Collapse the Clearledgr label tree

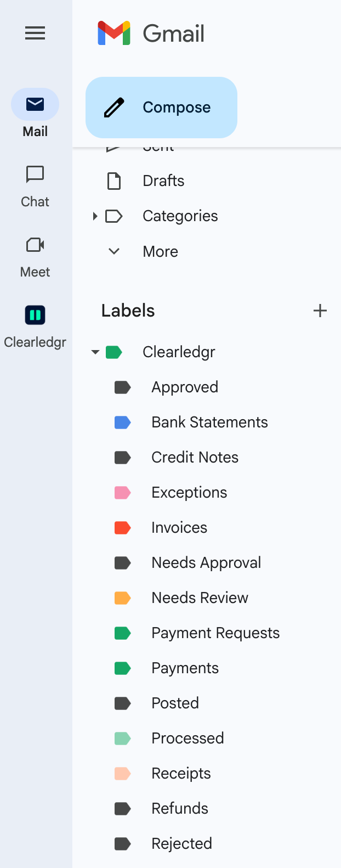pos(95,352)
